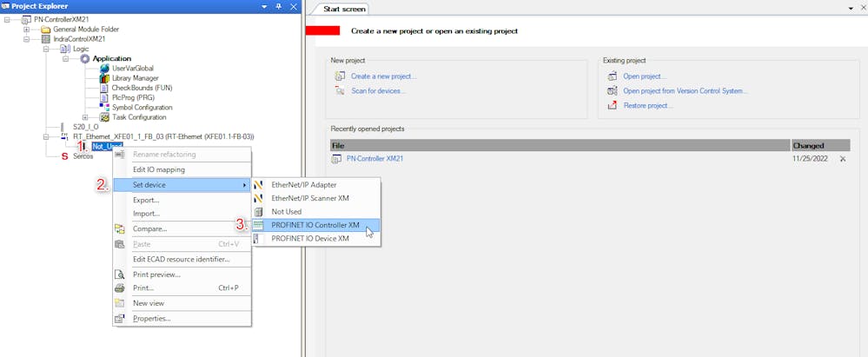Click the Print preview magnifier icon

[120, 274]
